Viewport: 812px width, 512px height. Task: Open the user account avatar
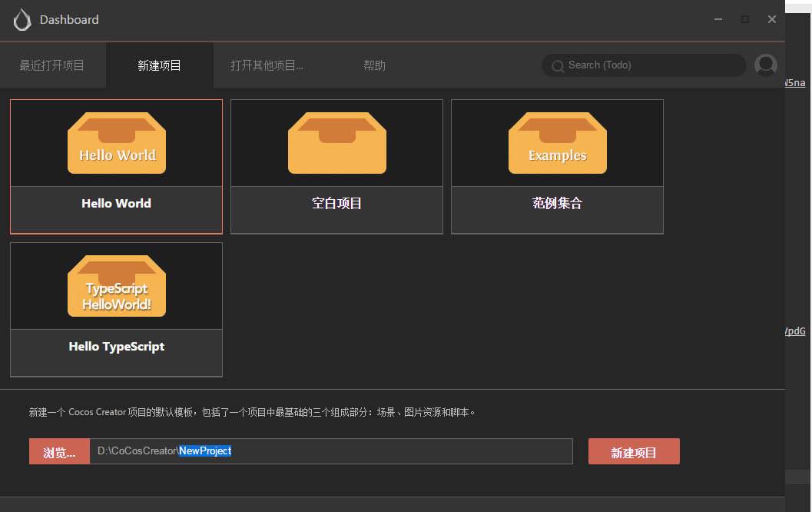(766, 65)
